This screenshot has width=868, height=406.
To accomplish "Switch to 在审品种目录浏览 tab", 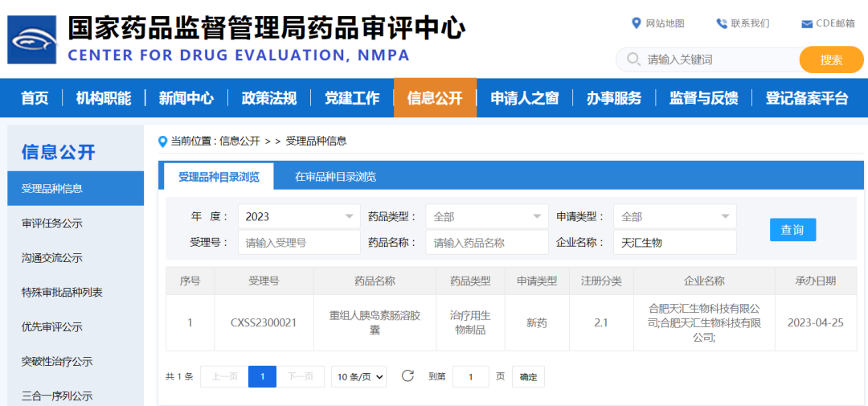I will pos(335,177).
